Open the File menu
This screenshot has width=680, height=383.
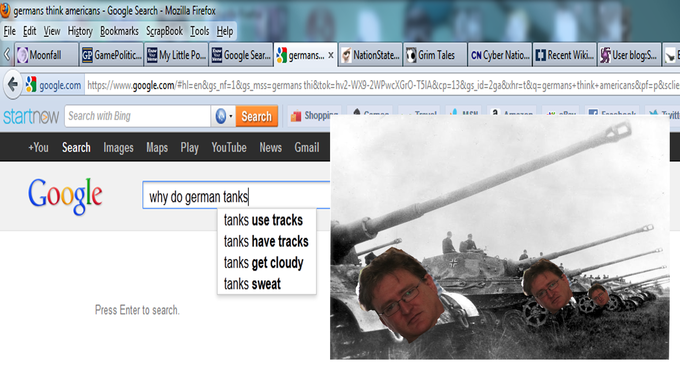point(10,31)
